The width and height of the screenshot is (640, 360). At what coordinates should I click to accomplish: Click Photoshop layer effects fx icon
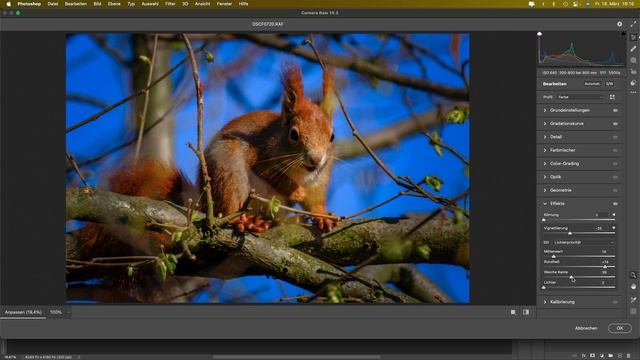[584, 356]
